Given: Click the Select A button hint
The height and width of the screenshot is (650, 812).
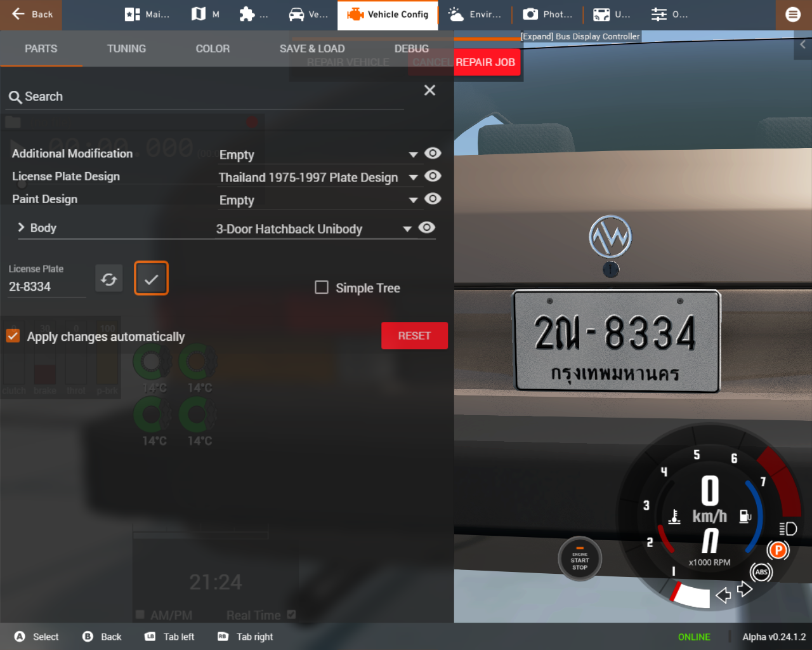Looking at the screenshot, I should [x=37, y=637].
